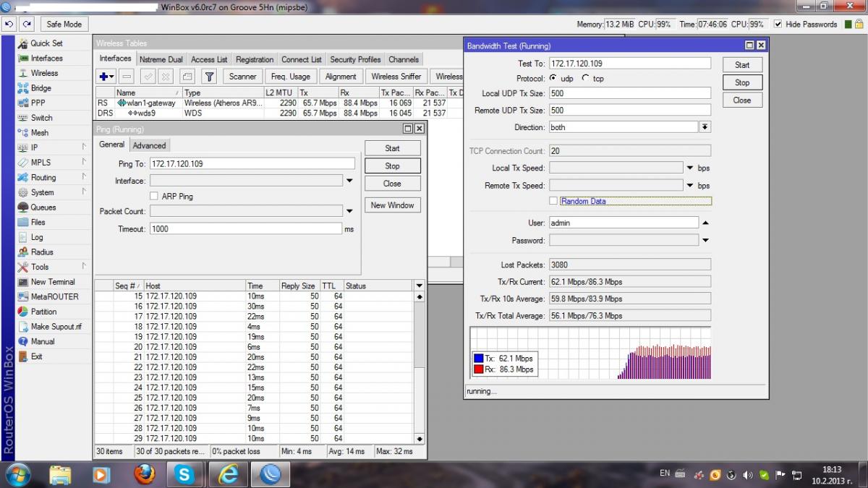The image size is (868, 488).
Task: Expand the Local Tx Speed dropdown arrow
Action: tap(690, 168)
